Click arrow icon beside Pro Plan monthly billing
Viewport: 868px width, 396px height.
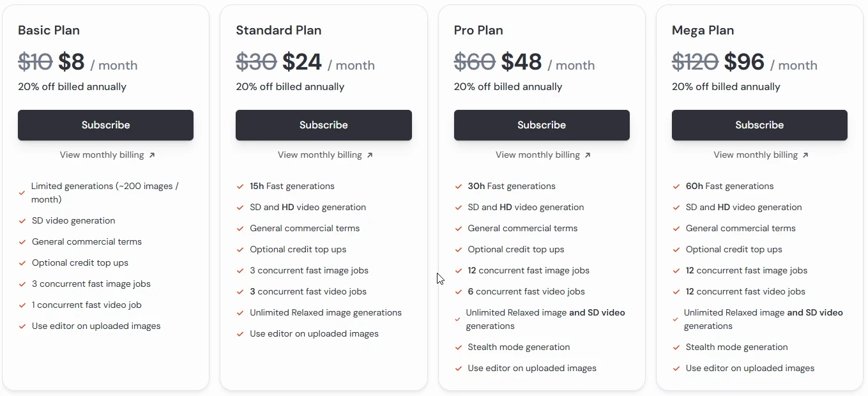[x=588, y=155]
